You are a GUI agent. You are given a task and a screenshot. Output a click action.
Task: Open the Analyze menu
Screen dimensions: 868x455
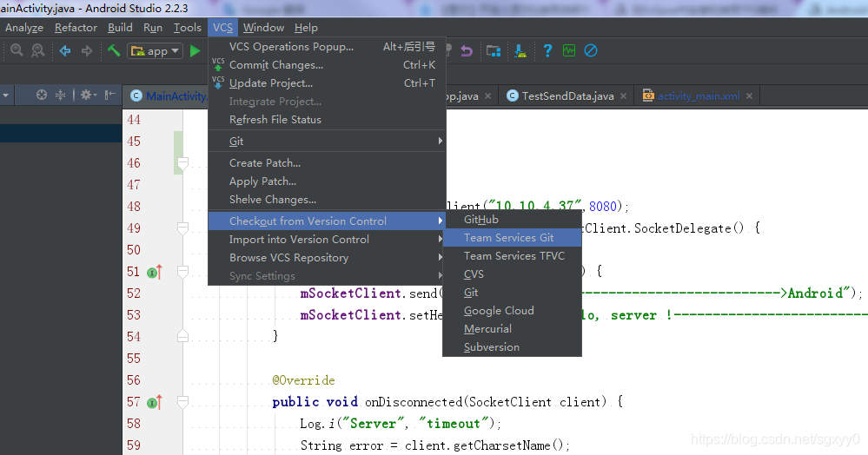24,28
